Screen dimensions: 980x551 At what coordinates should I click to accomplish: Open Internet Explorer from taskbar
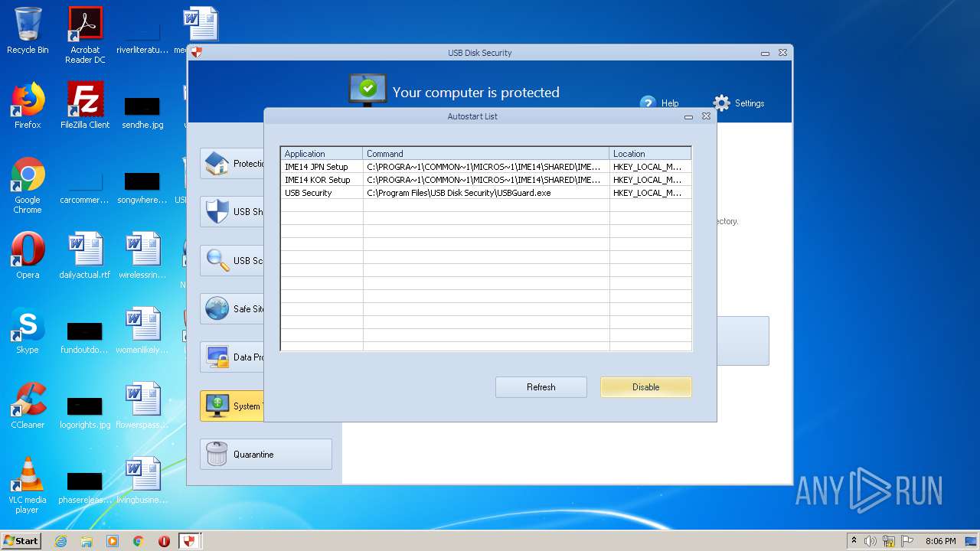(60, 541)
